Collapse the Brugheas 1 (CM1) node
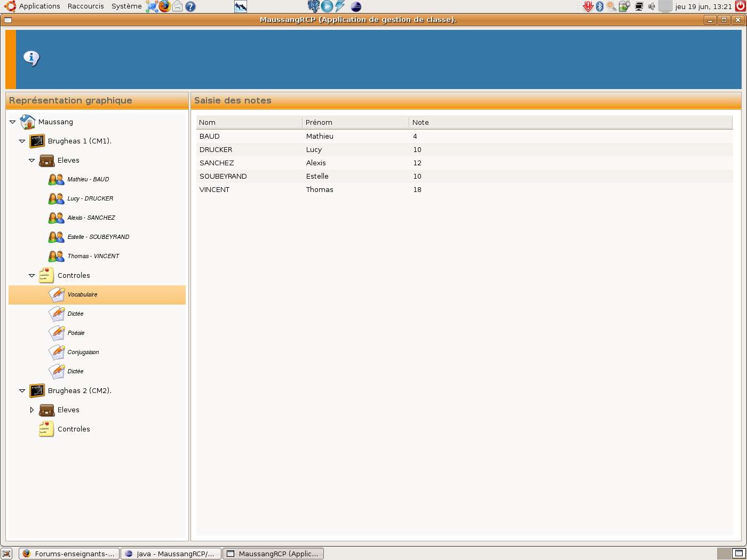This screenshot has width=747, height=560. [x=22, y=141]
